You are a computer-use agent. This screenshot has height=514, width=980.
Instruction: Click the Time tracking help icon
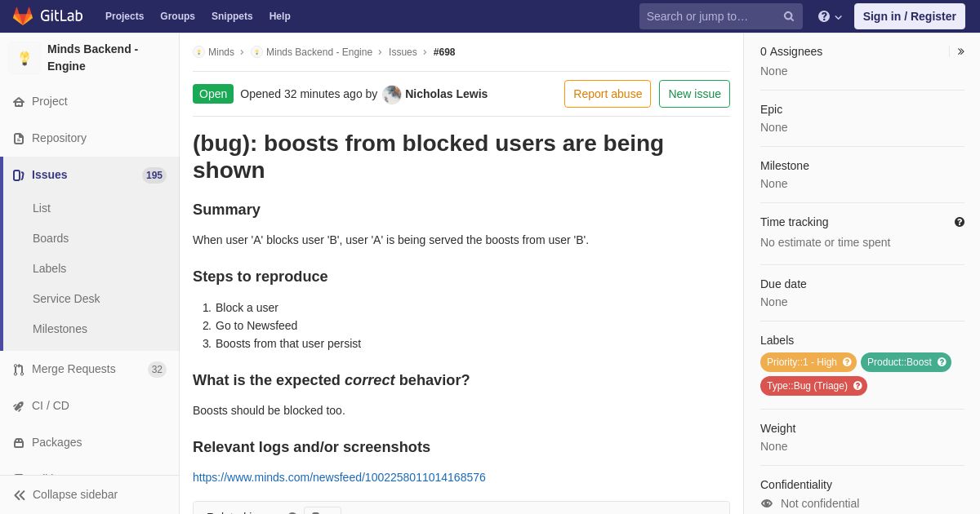[x=960, y=222]
